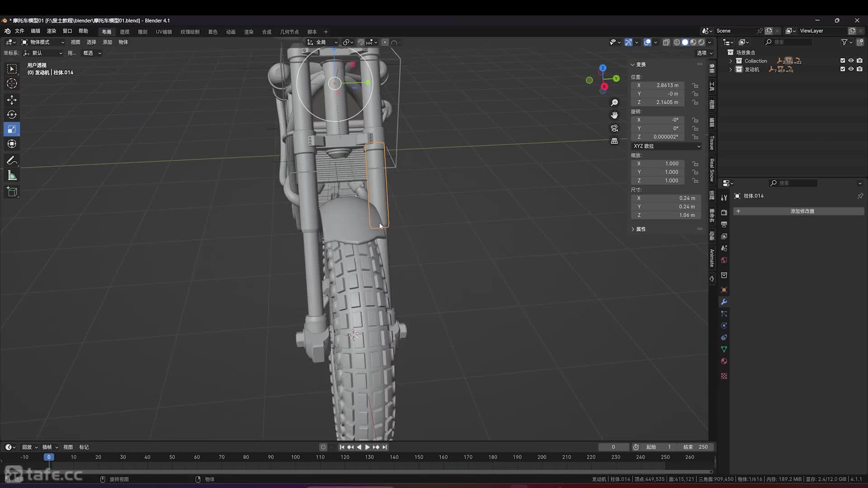Select the Move tool

pyautogui.click(x=12, y=99)
